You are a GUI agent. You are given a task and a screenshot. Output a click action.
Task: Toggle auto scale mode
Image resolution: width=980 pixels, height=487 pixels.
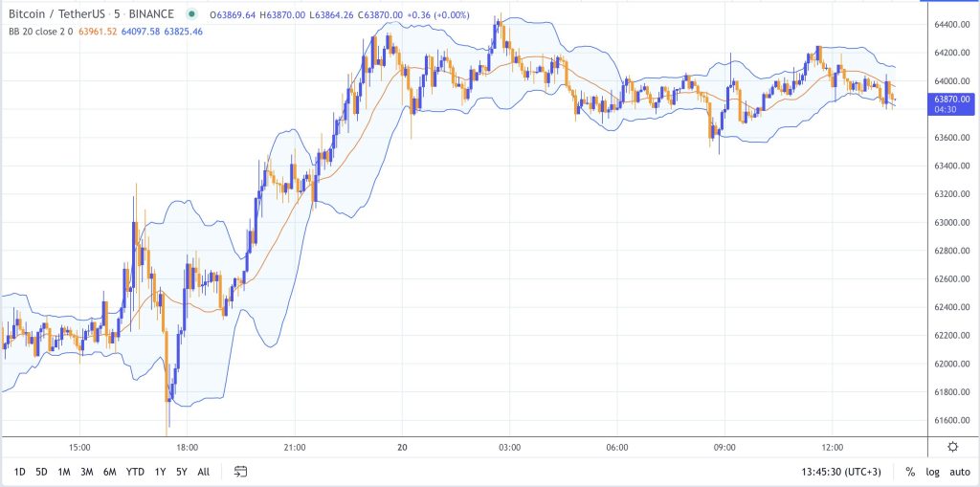[959, 472]
